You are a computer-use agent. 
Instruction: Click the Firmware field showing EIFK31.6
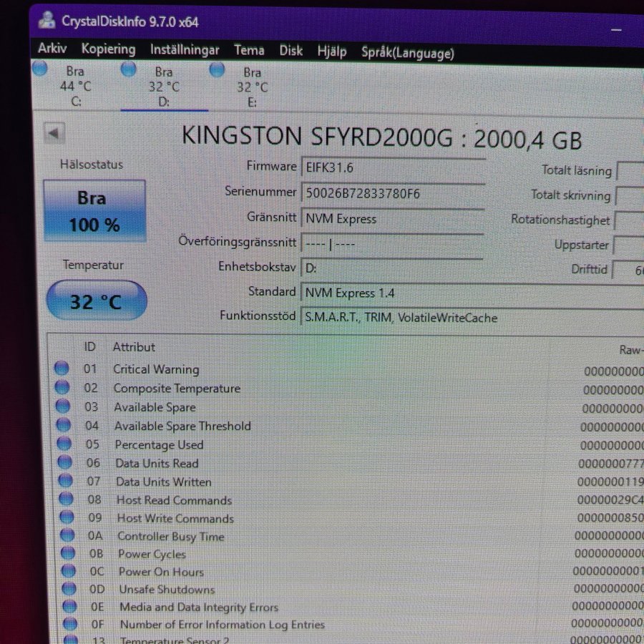[x=393, y=167]
